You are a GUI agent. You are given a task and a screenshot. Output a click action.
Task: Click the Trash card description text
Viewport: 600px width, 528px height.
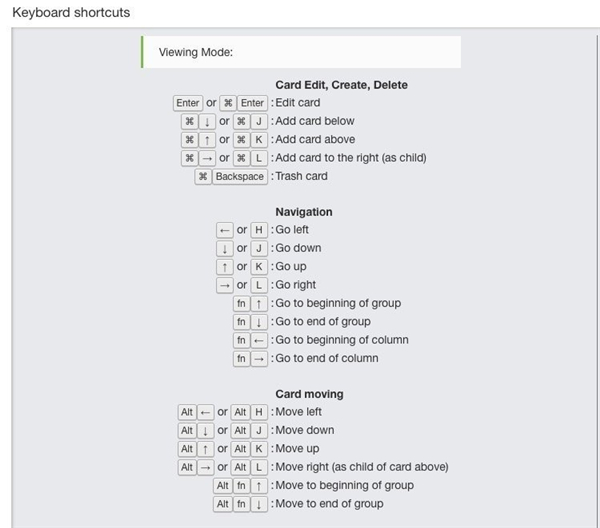pos(301,176)
